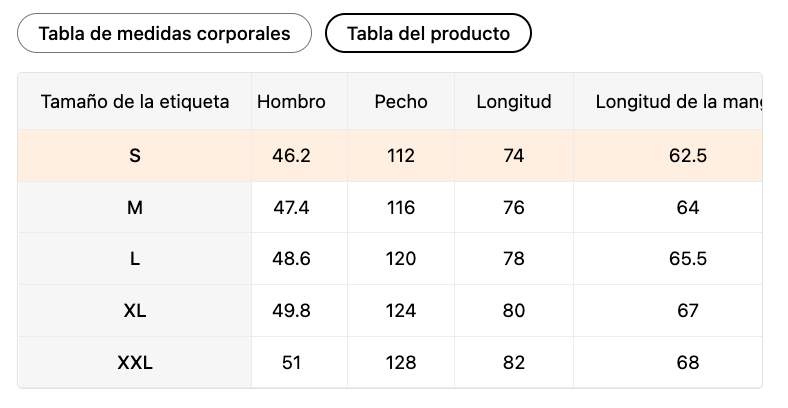Click the 46.2 shoulder value cell
Screen dimensions: 788x408
(291, 155)
